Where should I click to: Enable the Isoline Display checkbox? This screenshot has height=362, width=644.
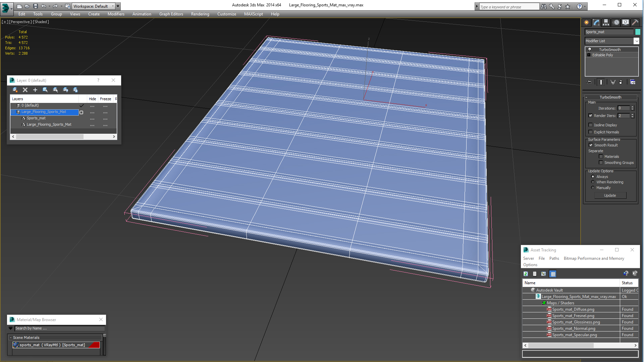pos(591,125)
